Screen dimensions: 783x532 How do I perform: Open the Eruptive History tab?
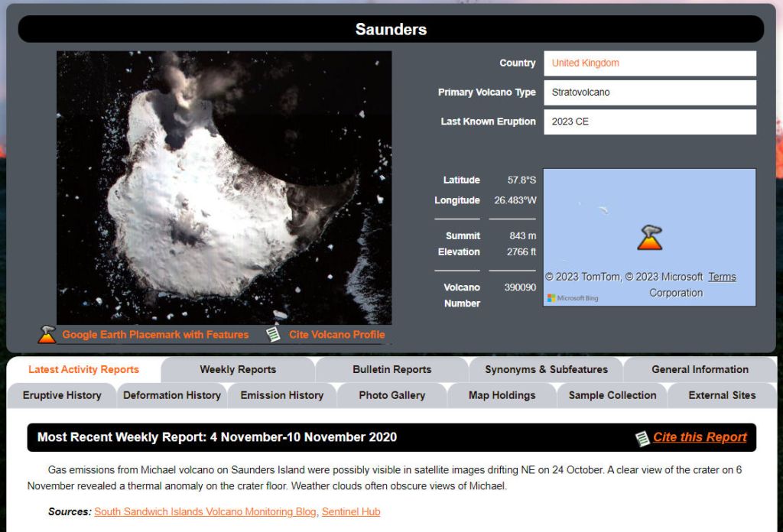(x=62, y=395)
